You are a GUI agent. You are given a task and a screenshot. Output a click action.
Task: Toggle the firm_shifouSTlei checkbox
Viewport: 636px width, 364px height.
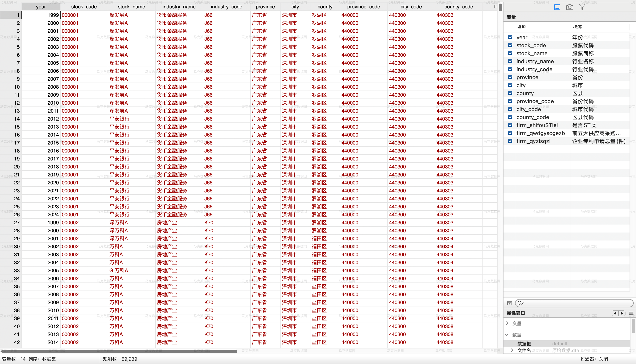coord(510,125)
